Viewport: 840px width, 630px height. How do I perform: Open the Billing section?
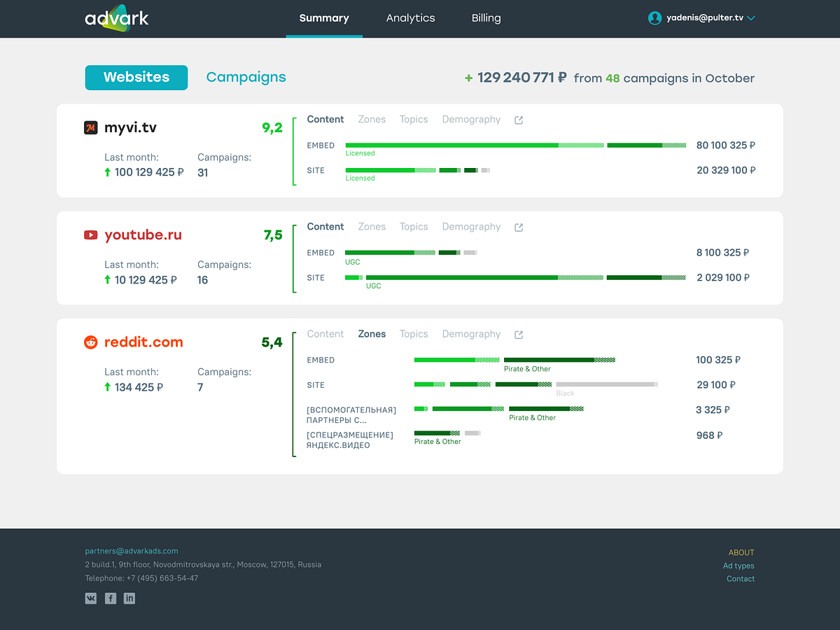pos(486,18)
